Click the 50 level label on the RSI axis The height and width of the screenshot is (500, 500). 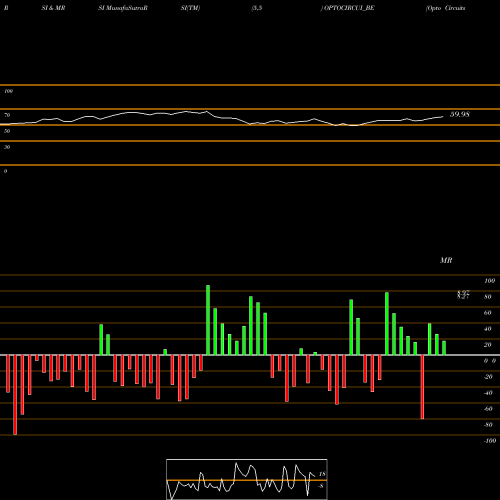point(7,131)
